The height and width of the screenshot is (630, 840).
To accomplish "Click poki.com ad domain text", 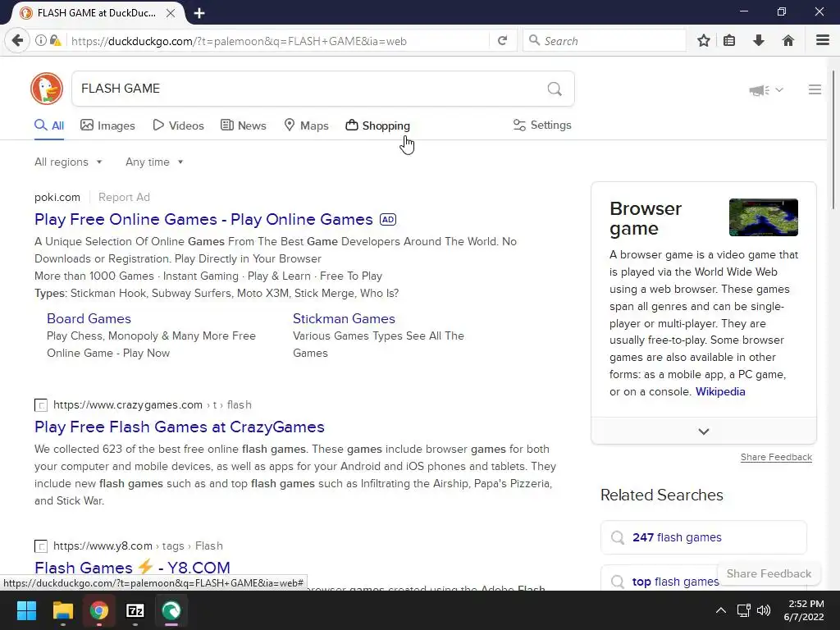I will [x=57, y=197].
